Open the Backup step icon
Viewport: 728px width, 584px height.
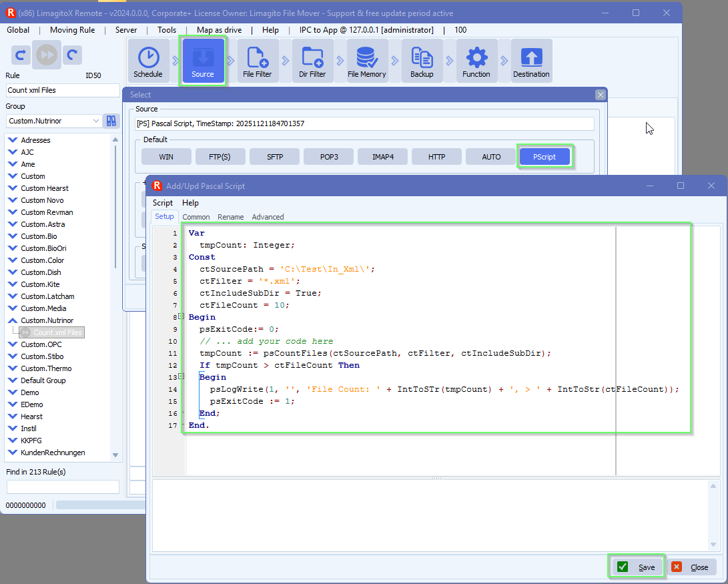point(422,60)
